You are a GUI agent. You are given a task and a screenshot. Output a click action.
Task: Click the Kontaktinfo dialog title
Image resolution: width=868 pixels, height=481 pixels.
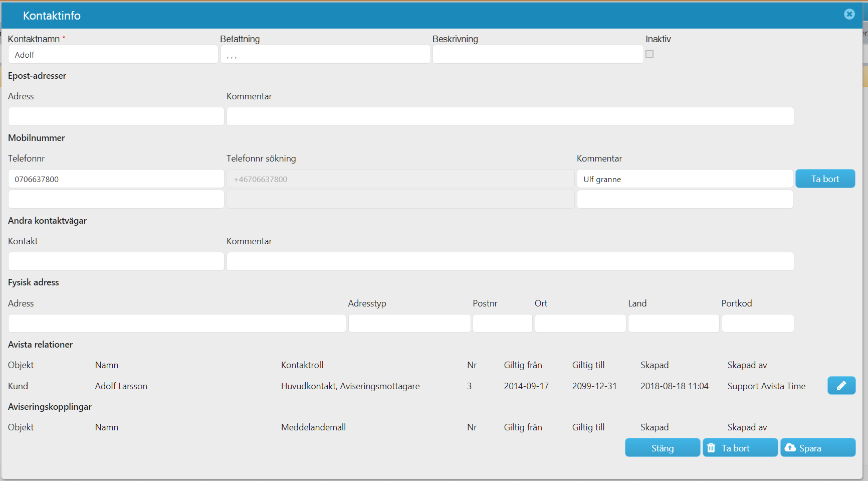(x=52, y=16)
